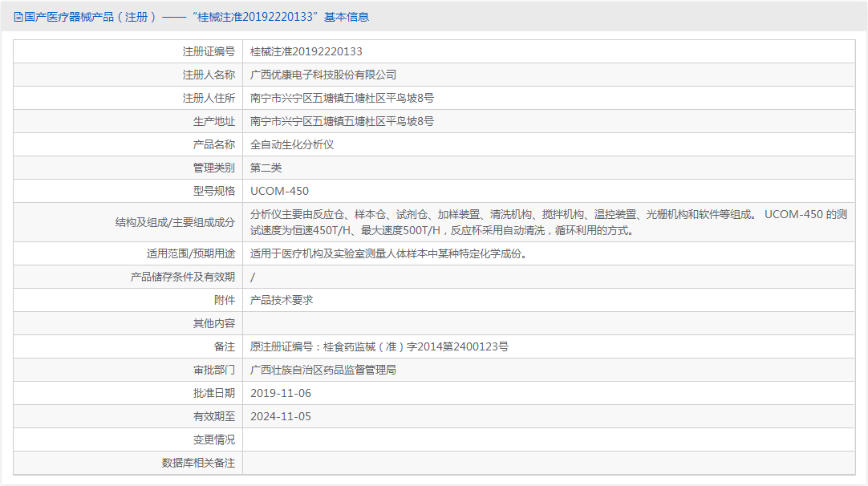The height and width of the screenshot is (486, 868).
Task: Click the registrant name 广西优康电子科技股份有限公司
Action: coord(323,75)
